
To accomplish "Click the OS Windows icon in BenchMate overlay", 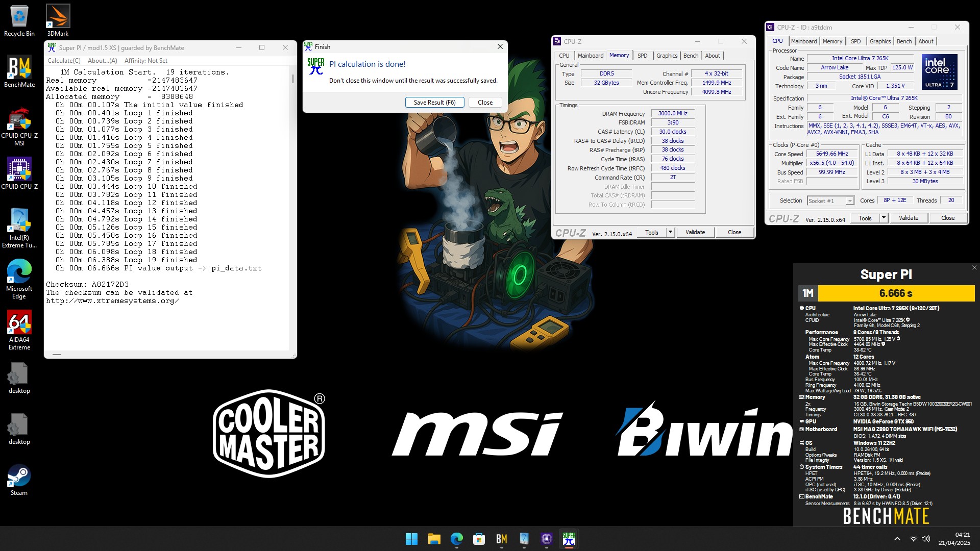I will (x=801, y=443).
